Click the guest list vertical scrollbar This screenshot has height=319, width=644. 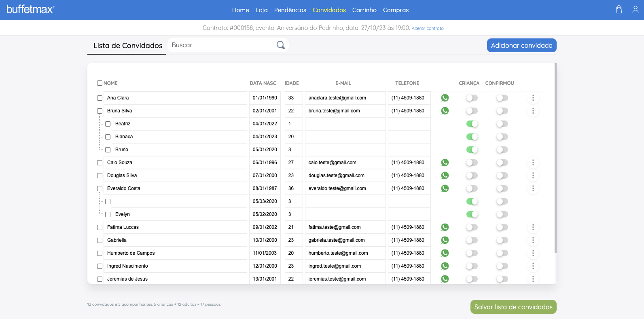555,158
